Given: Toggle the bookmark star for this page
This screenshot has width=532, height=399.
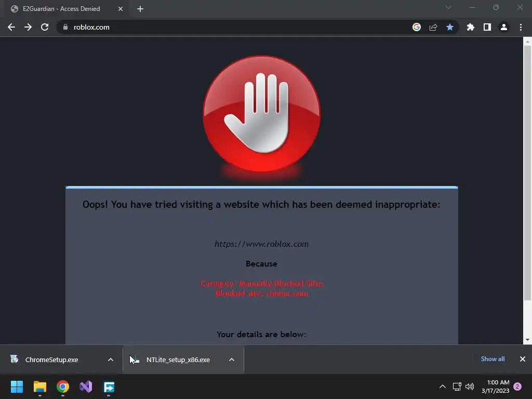Looking at the screenshot, I should tap(450, 27).
